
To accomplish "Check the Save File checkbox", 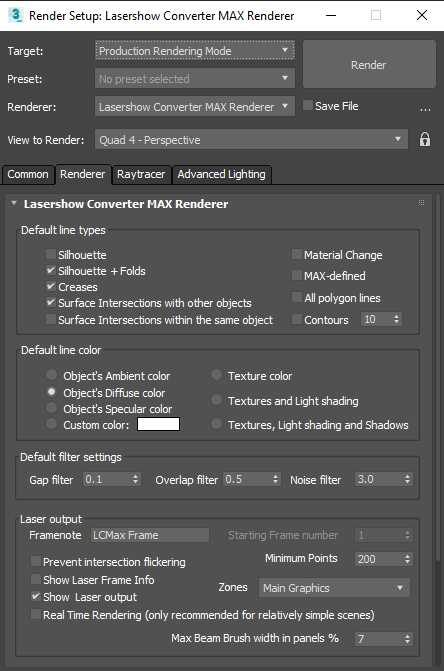I will click(x=308, y=105).
